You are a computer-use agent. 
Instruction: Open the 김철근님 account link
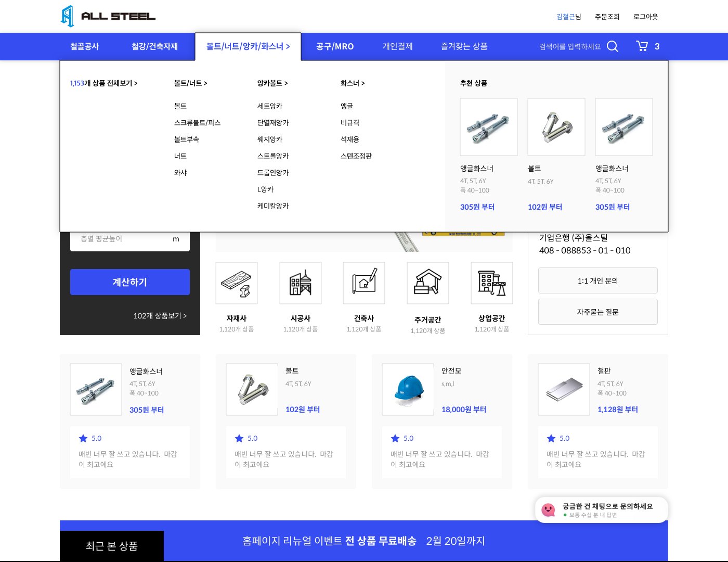[x=569, y=17]
